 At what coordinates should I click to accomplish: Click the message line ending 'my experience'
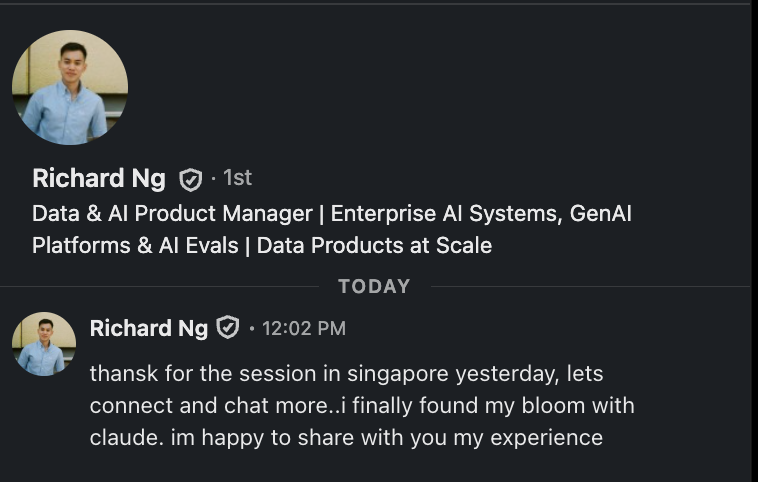(x=346, y=438)
